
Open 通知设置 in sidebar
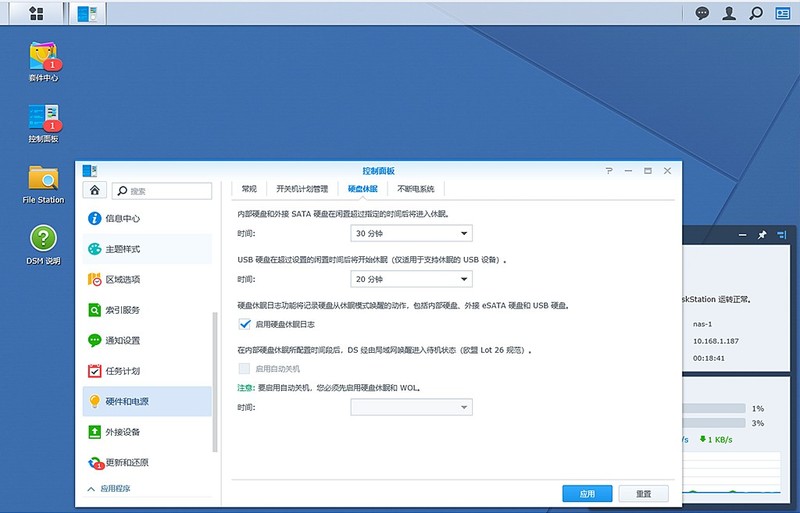coord(147,340)
